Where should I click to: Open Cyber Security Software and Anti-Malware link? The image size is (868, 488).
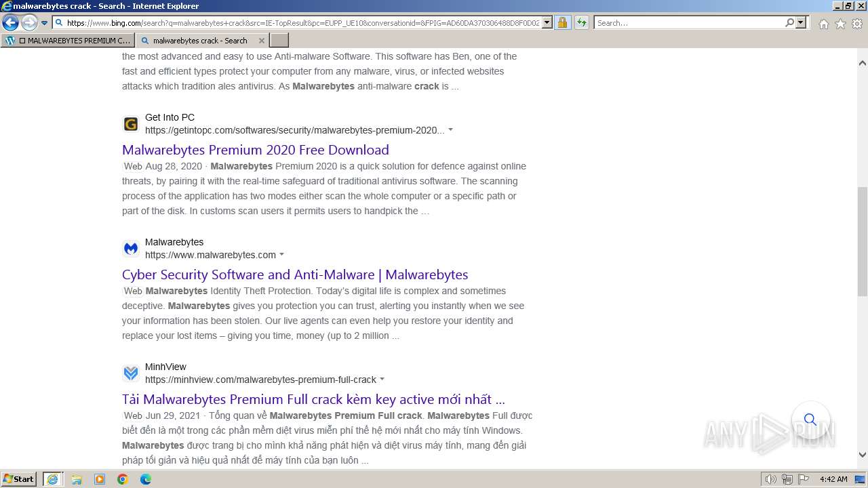point(295,274)
